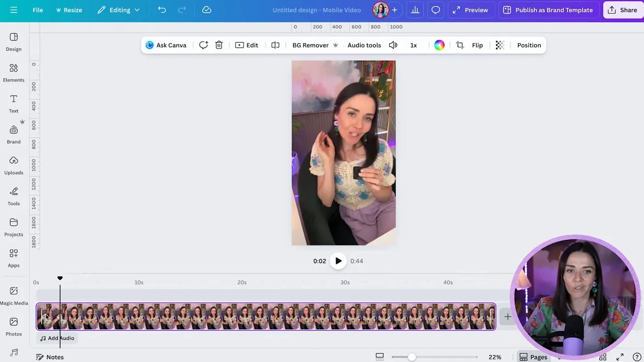Screen dimensions: 644x362
Task: Toggle the Pages view button
Action: (x=533, y=357)
